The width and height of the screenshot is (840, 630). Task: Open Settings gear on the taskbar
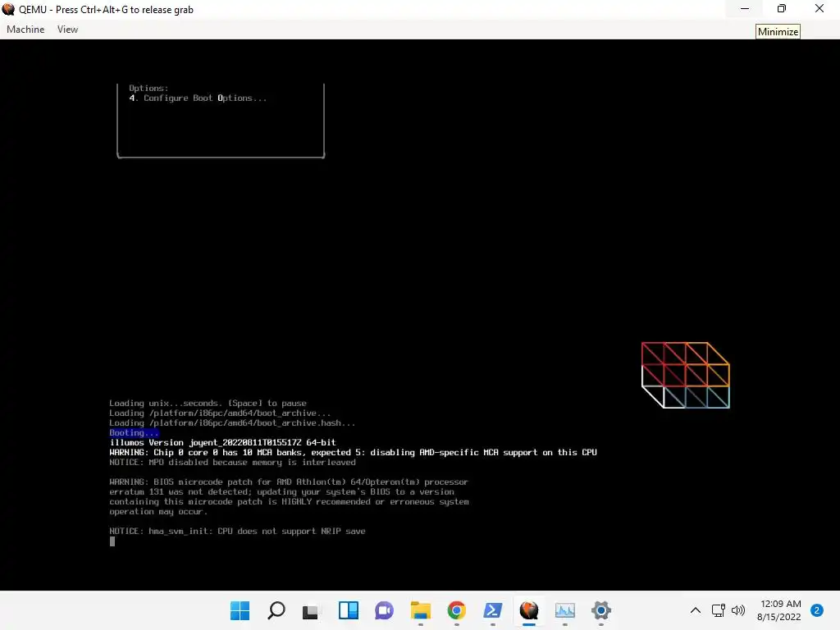[601, 610]
